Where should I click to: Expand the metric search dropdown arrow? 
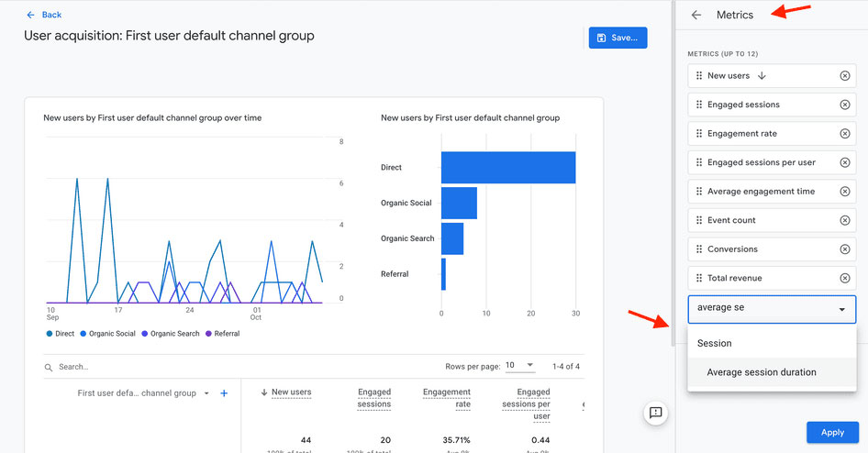(x=841, y=310)
